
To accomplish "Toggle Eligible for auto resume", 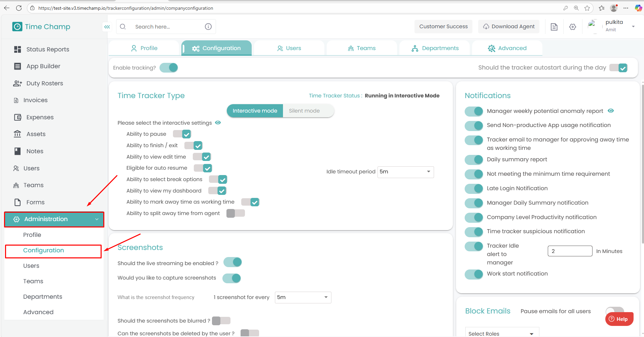I will (203, 168).
